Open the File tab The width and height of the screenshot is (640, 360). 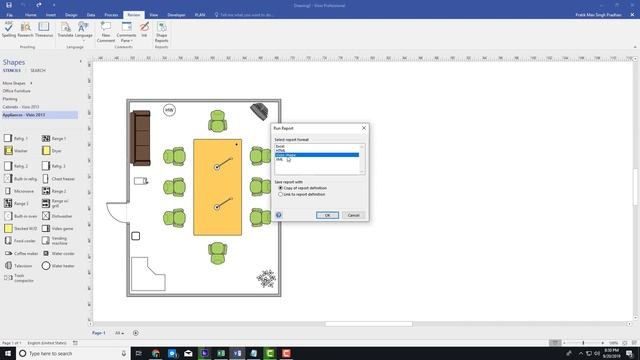(x=9, y=15)
